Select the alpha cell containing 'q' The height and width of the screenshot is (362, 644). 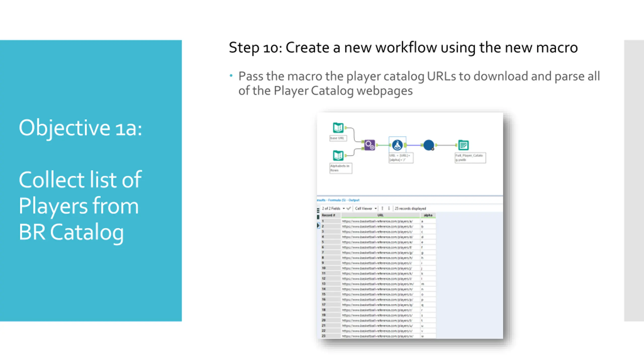(428, 305)
